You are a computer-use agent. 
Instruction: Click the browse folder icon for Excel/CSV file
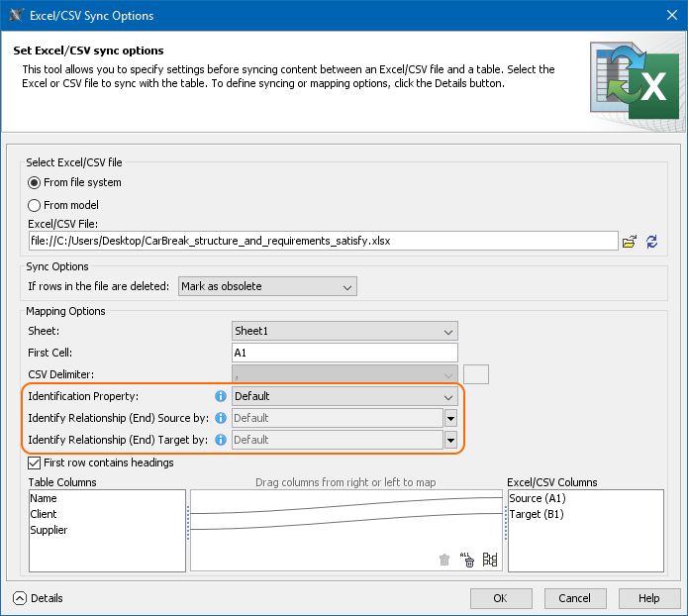pos(629,241)
